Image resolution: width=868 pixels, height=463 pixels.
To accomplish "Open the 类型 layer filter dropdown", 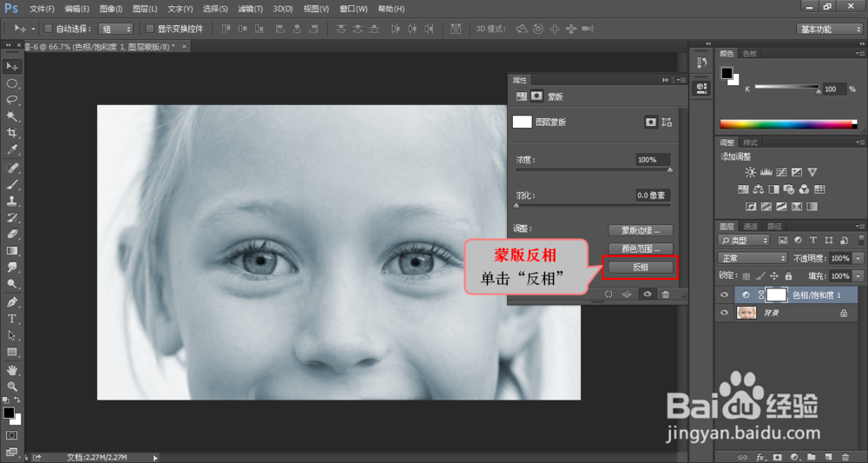I will click(744, 241).
